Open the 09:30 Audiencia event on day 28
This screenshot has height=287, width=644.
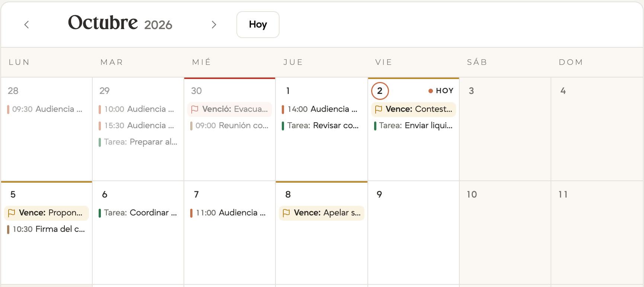tap(46, 109)
